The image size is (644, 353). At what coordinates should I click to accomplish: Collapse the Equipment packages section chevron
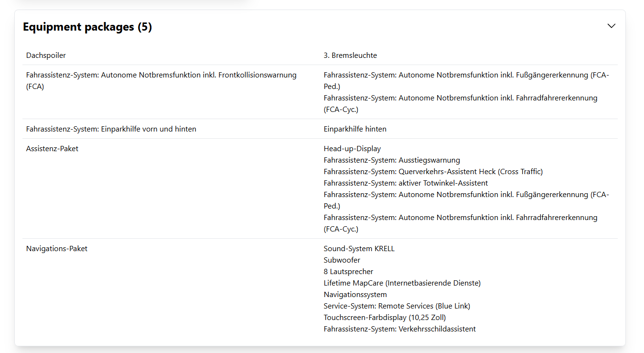[x=611, y=26]
